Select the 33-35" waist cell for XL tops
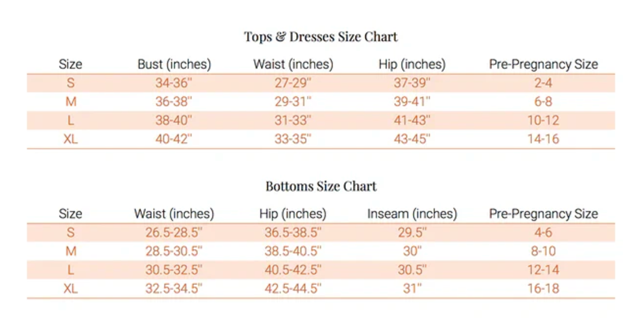The image size is (644, 322). (293, 139)
